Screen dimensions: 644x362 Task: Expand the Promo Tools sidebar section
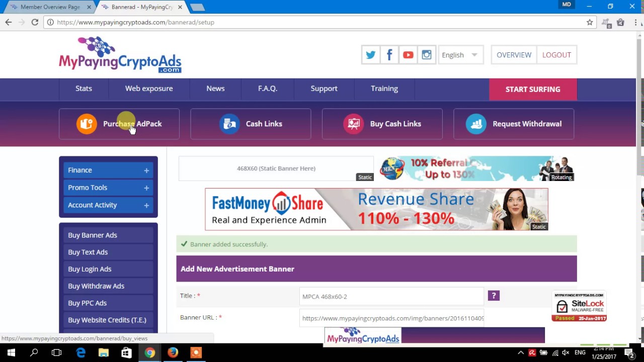click(108, 188)
